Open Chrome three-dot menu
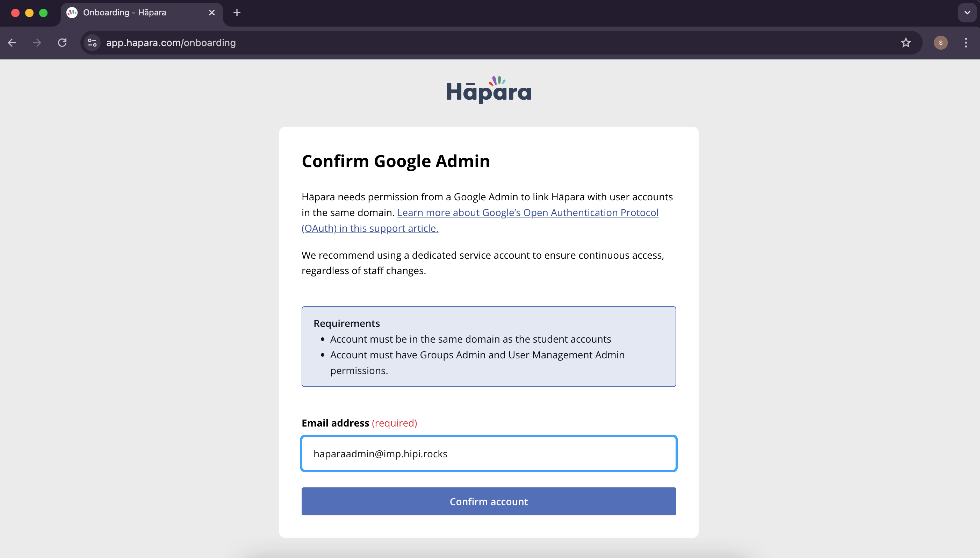This screenshot has height=558, width=980. click(966, 43)
